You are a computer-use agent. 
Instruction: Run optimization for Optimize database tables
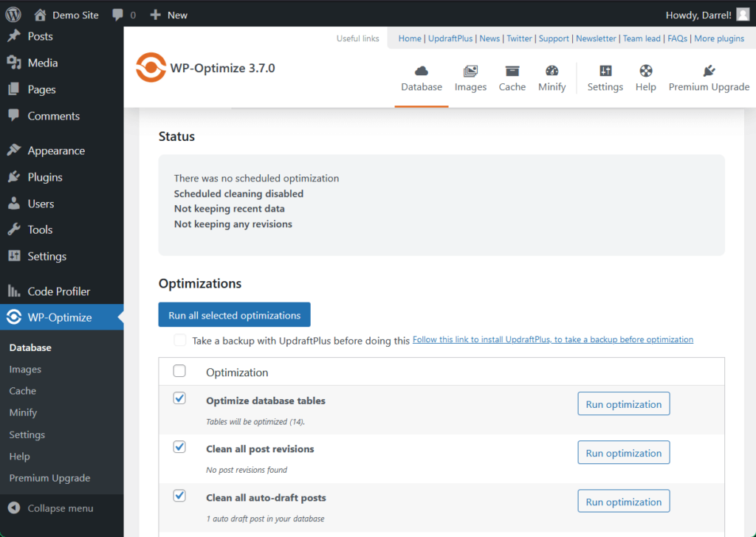(623, 404)
